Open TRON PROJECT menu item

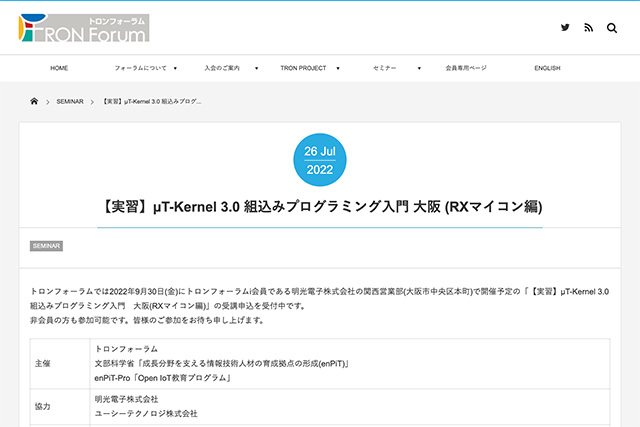click(303, 68)
